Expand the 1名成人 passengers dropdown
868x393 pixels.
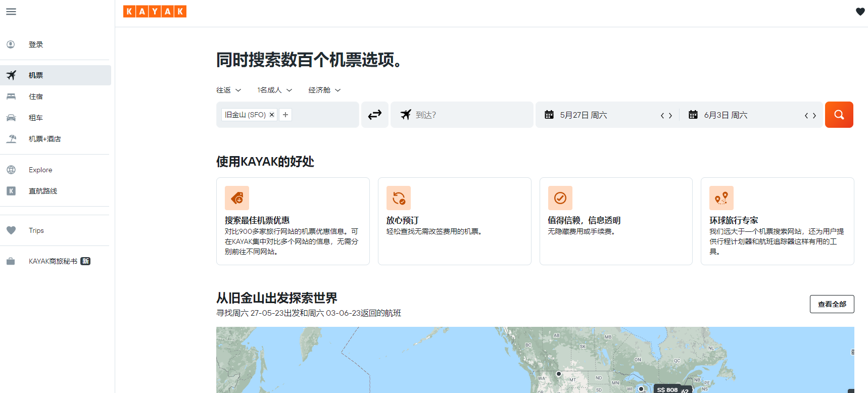[x=274, y=90]
